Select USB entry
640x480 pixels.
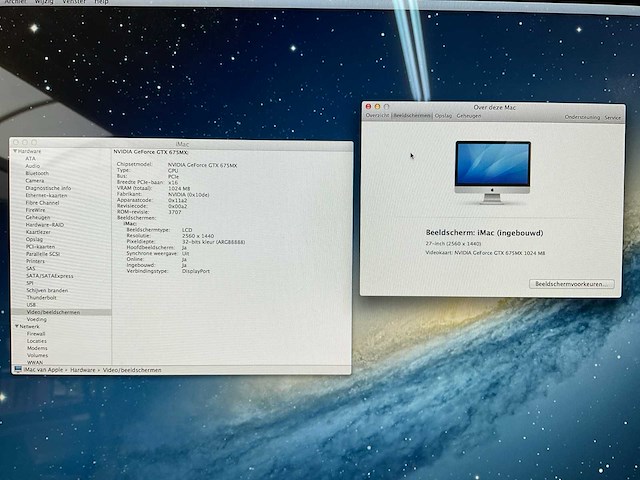(31, 304)
